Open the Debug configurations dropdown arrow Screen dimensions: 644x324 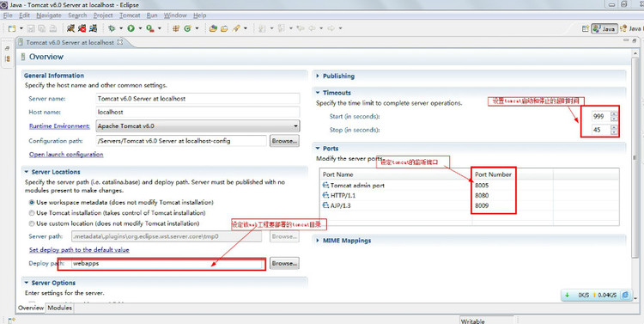(x=121, y=28)
